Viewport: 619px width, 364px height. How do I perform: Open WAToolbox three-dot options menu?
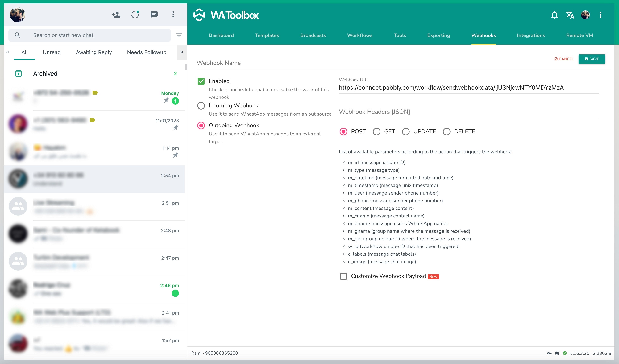pos(600,15)
